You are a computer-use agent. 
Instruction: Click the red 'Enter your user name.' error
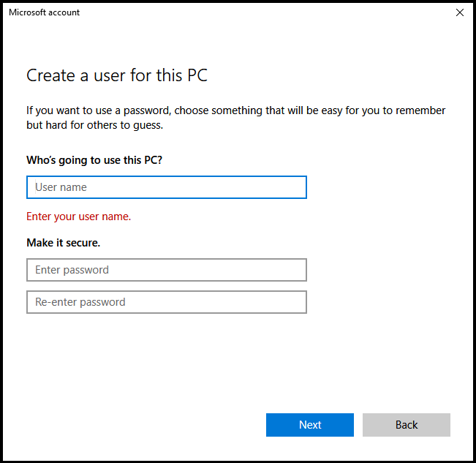[x=78, y=217]
